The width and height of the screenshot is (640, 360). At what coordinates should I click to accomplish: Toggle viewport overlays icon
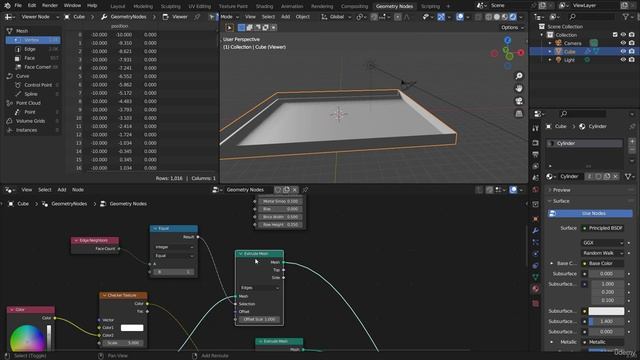pyautogui.click(x=460, y=17)
